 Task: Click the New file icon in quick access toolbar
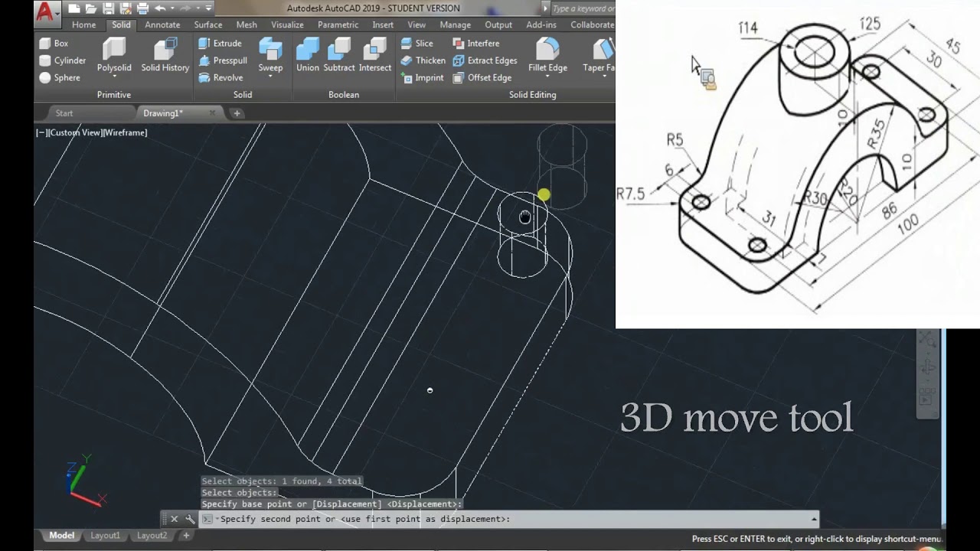point(74,9)
